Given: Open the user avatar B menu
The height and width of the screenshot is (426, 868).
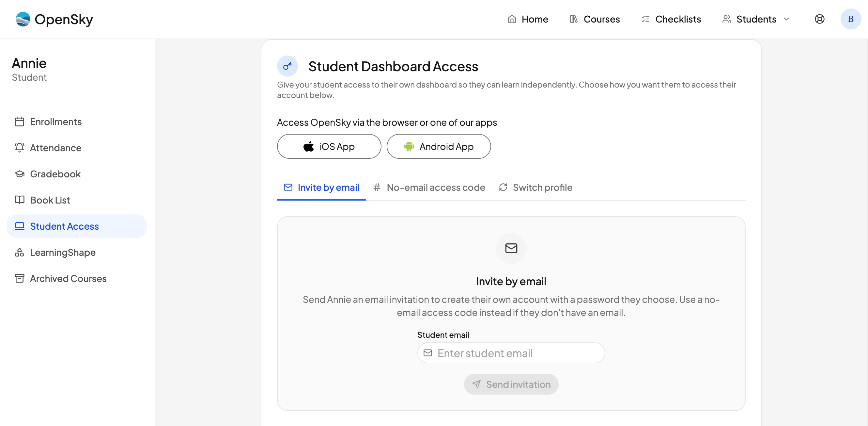Looking at the screenshot, I should [850, 19].
